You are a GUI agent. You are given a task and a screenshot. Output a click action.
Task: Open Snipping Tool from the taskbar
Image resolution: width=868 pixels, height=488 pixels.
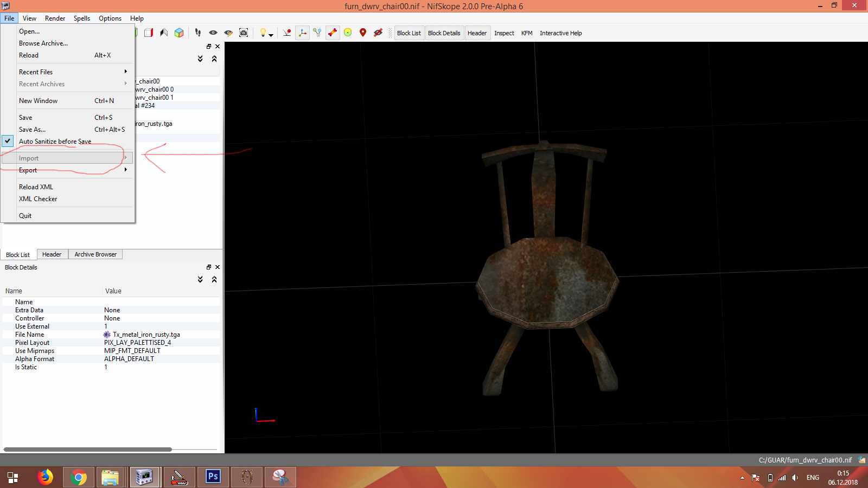coord(280,477)
